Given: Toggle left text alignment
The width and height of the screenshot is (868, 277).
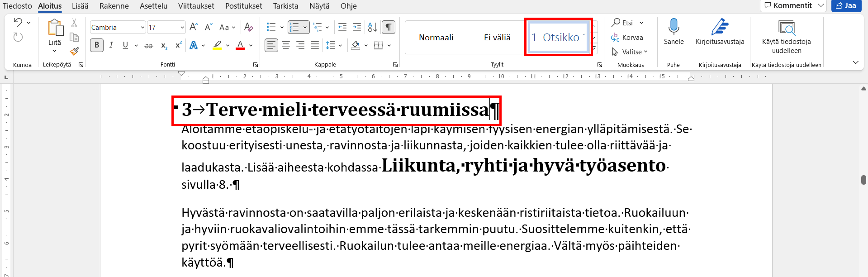Looking at the screenshot, I should point(271,45).
